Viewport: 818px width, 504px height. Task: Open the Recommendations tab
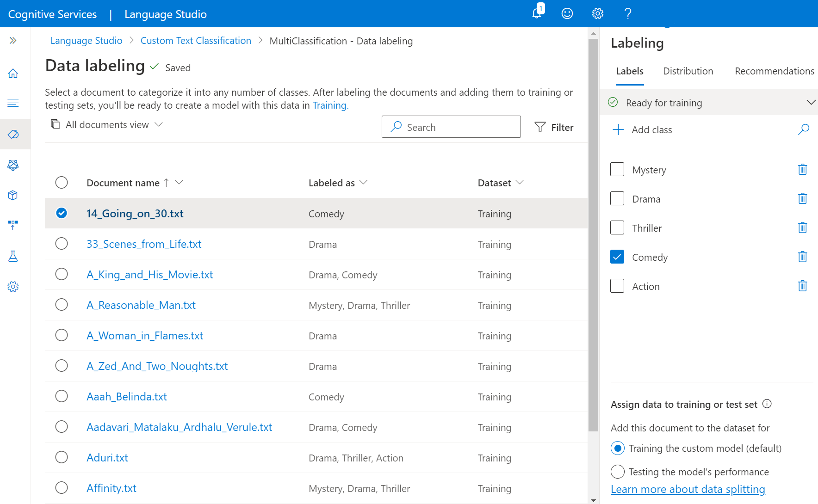pyautogui.click(x=774, y=71)
